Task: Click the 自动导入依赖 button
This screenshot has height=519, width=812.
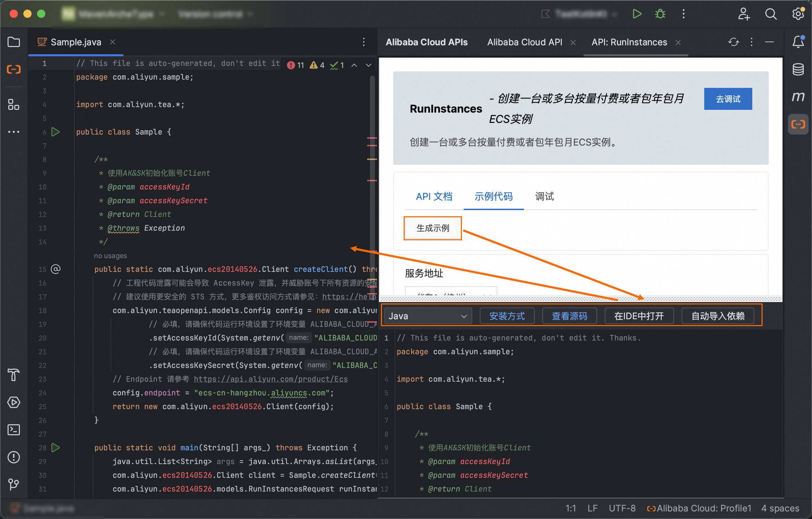Action: 718,316
